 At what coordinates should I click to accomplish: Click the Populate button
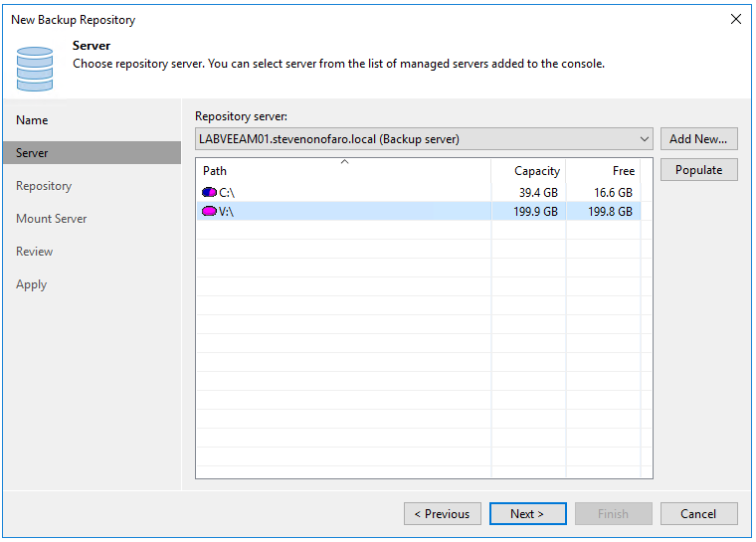coord(698,170)
